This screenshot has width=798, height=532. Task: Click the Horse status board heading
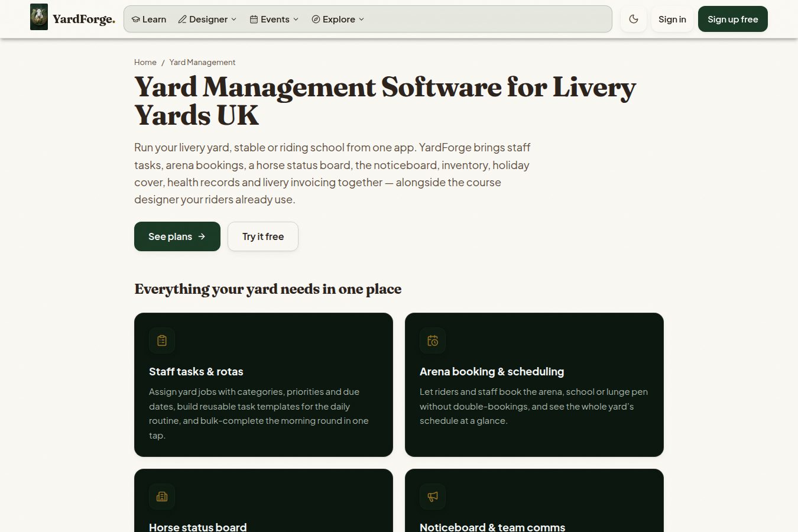[198, 527]
